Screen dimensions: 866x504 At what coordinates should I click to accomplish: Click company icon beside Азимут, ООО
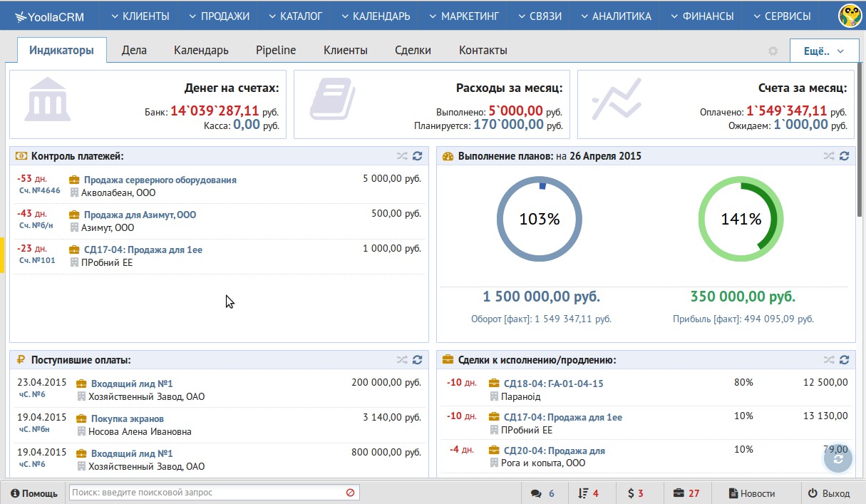[x=75, y=228]
